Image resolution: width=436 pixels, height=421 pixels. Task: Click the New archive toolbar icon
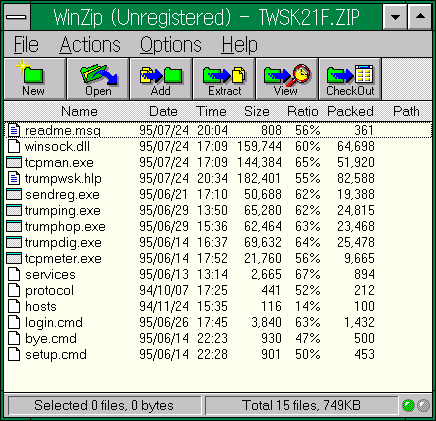(35, 79)
